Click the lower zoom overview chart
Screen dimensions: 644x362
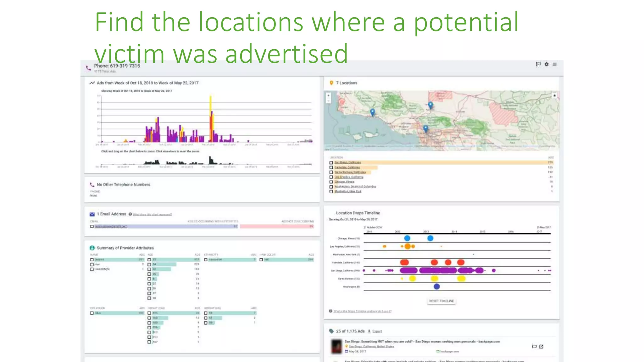coord(204,162)
